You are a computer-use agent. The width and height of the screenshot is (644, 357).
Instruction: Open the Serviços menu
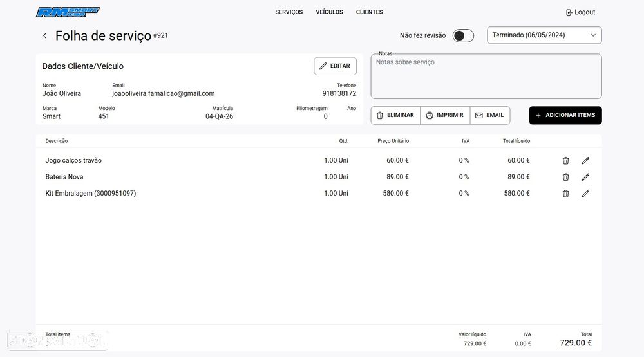[x=289, y=12]
